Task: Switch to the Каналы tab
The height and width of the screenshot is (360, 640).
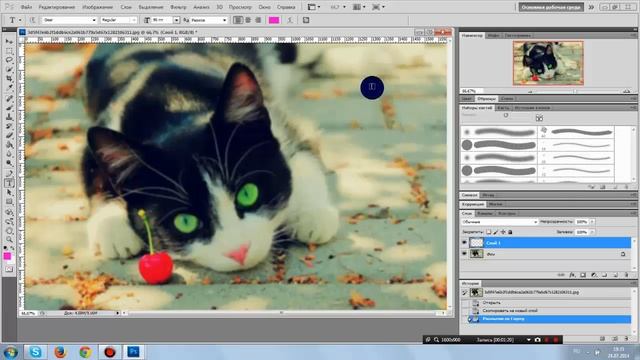Action: coord(485,213)
